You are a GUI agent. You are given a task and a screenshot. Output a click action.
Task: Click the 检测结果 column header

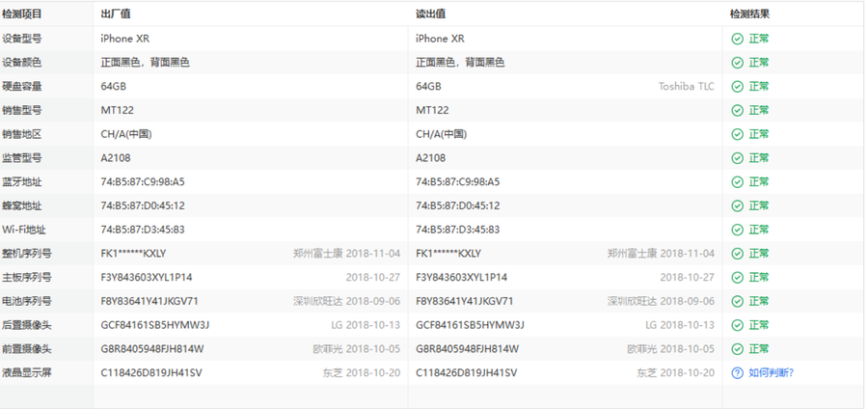click(749, 14)
